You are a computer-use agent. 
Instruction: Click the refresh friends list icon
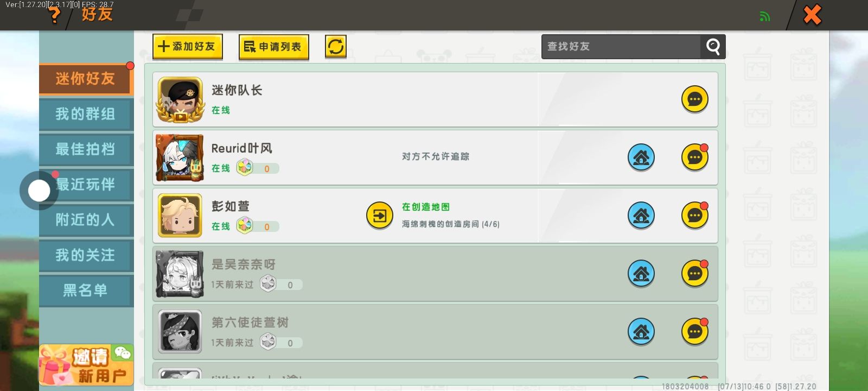[335, 47]
